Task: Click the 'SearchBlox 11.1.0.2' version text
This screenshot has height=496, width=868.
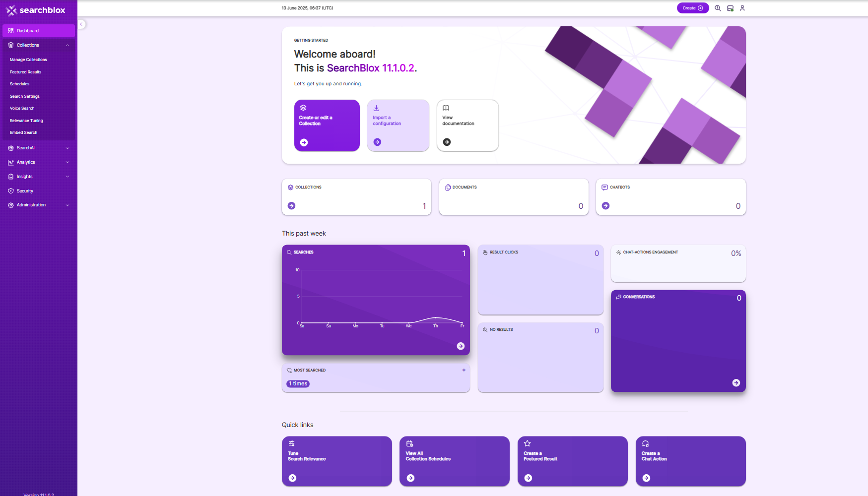Action: click(x=370, y=68)
